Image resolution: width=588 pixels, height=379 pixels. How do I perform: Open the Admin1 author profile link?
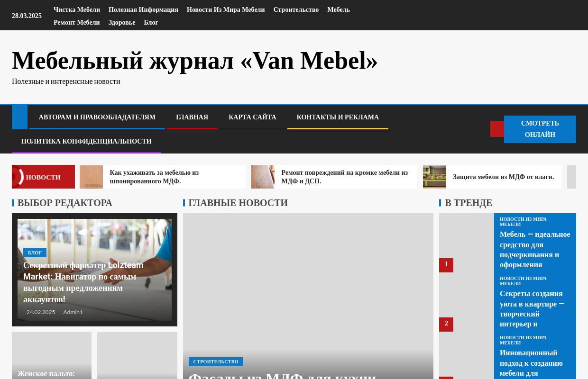[73, 312]
